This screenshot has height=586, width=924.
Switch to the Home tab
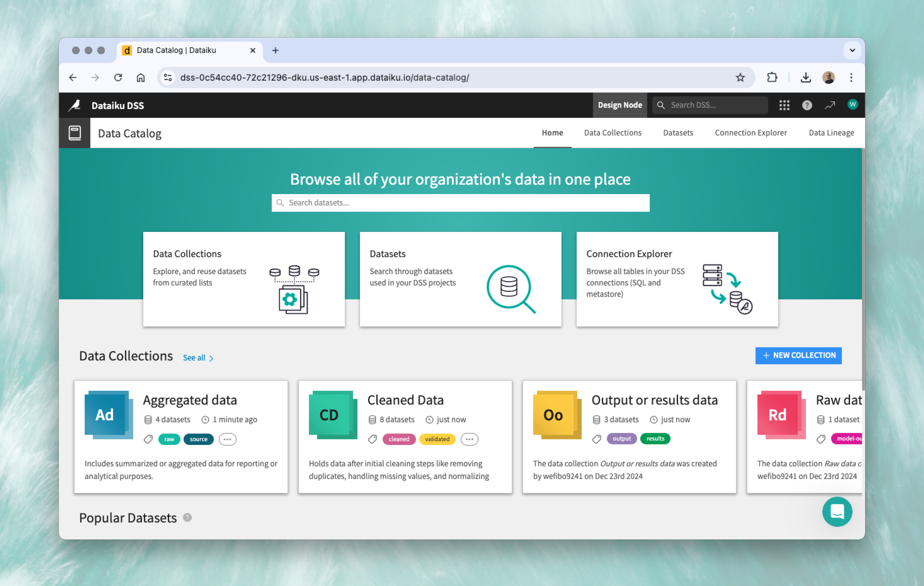pyautogui.click(x=552, y=133)
